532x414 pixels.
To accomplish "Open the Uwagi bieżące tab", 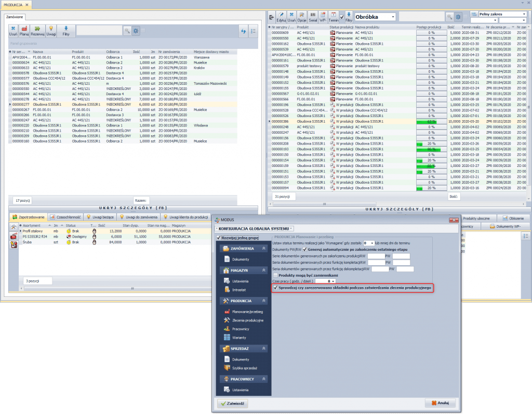I will tap(100, 217).
